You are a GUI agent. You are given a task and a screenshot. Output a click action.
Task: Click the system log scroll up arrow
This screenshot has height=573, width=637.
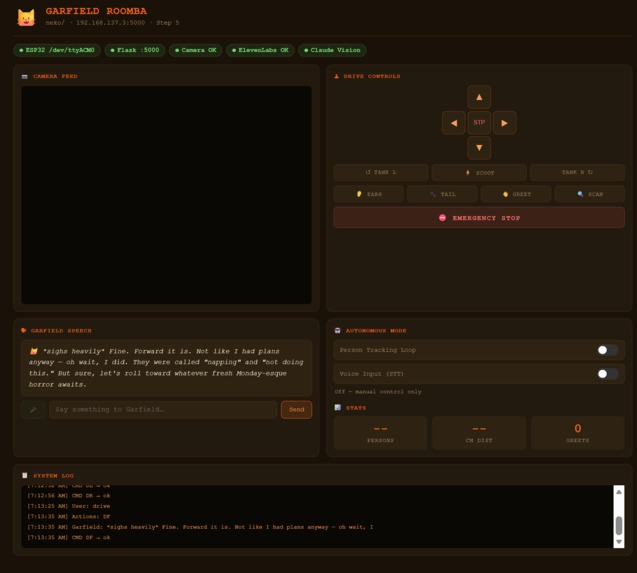click(619, 492)
